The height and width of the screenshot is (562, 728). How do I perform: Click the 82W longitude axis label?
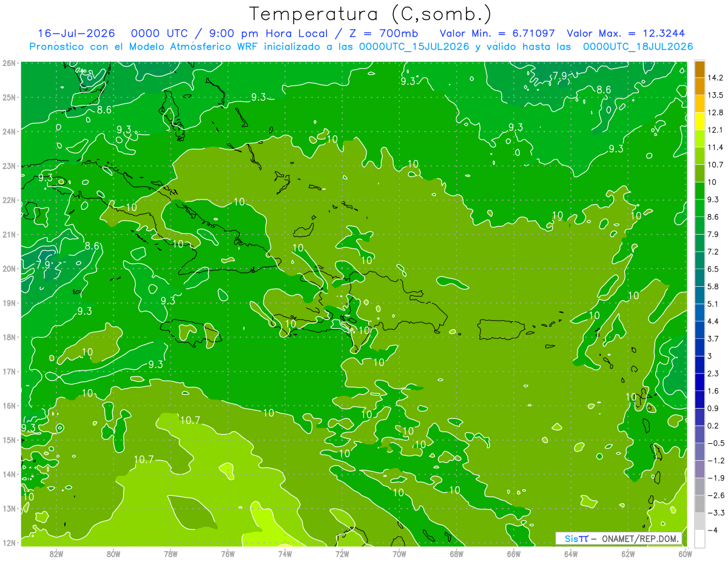tap(56, 553)
